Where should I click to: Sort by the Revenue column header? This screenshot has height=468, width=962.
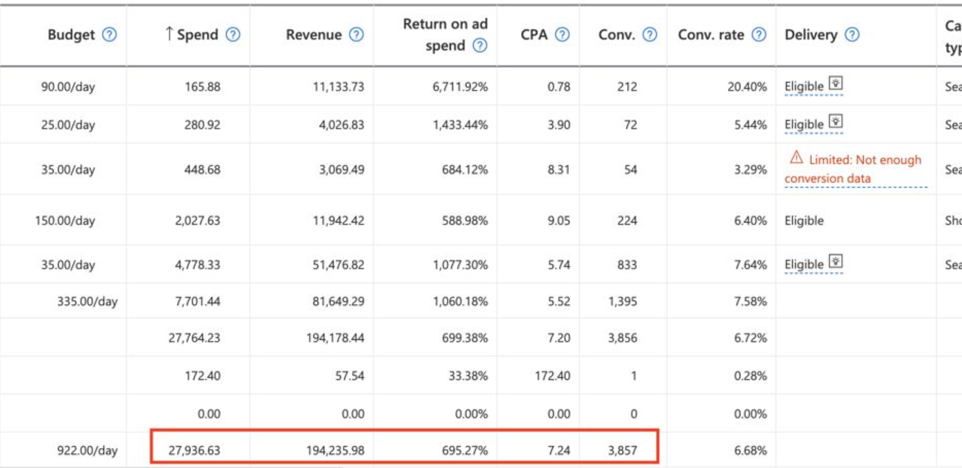coord(314,35)
